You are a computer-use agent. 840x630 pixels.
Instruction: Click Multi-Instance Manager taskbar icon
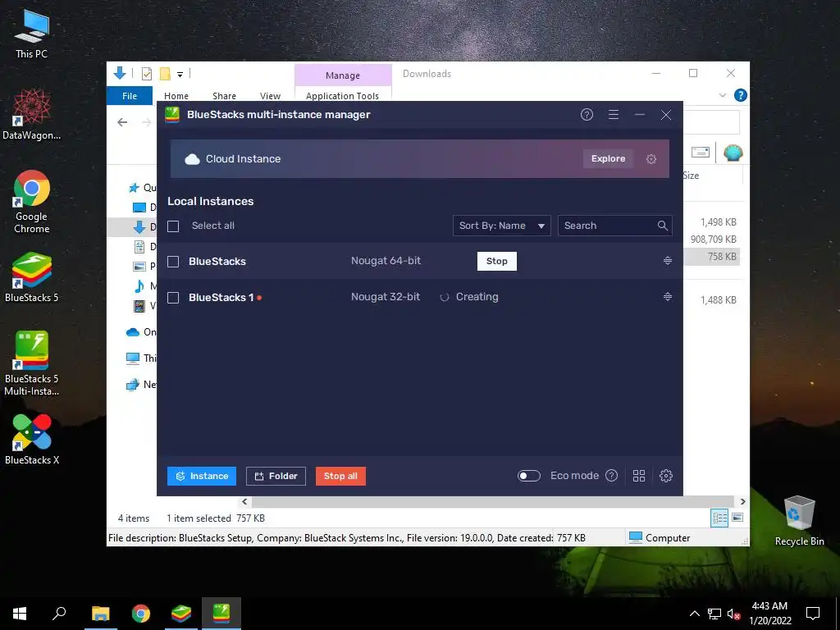click(221, 614)
